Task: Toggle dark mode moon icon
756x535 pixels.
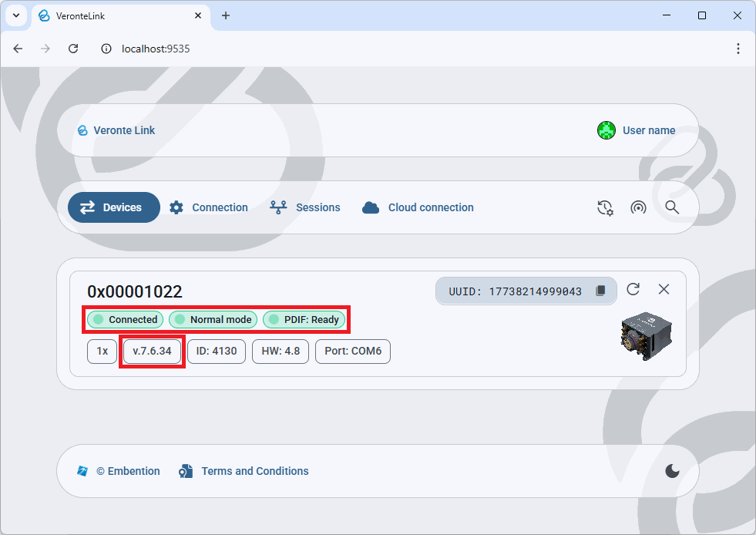Action: pyautogui.click(x=672, y=471)
